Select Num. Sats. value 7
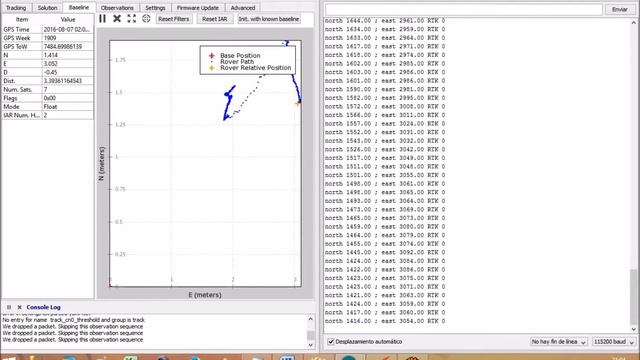The image size is (640, 360). click(x=67, y=89)
